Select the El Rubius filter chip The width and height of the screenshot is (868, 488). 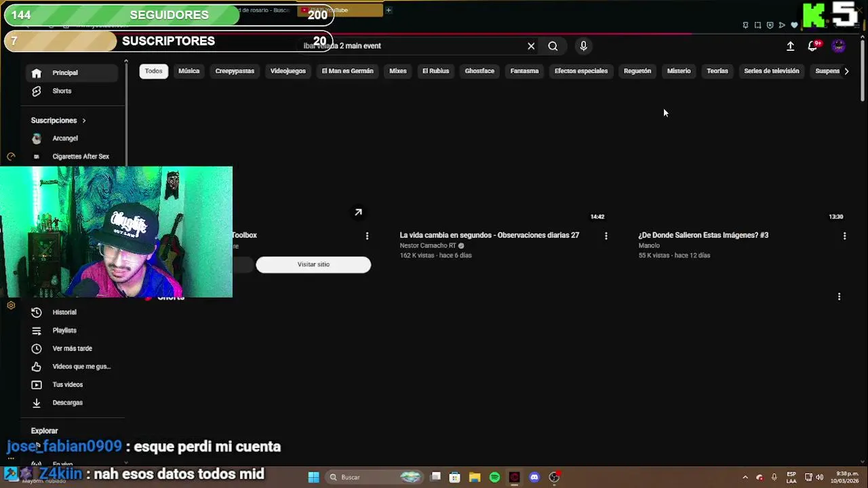(435, 71)
